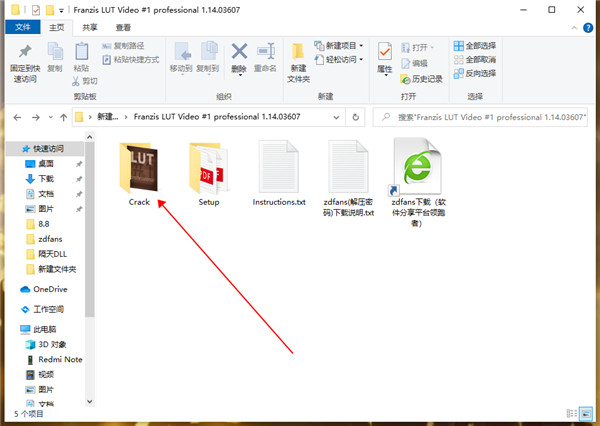Open 桌面 in navigation pane
Viewport: 600px width, 426px height.
45,164
